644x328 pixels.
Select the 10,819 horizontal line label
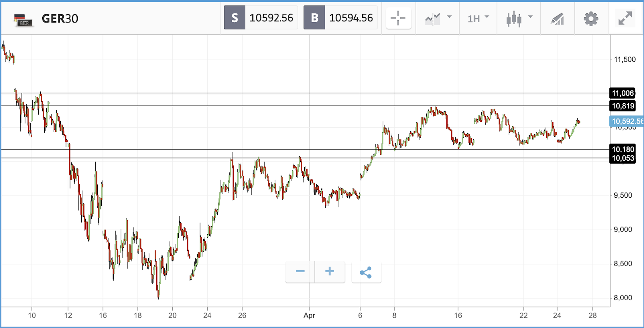pos(623,106)
